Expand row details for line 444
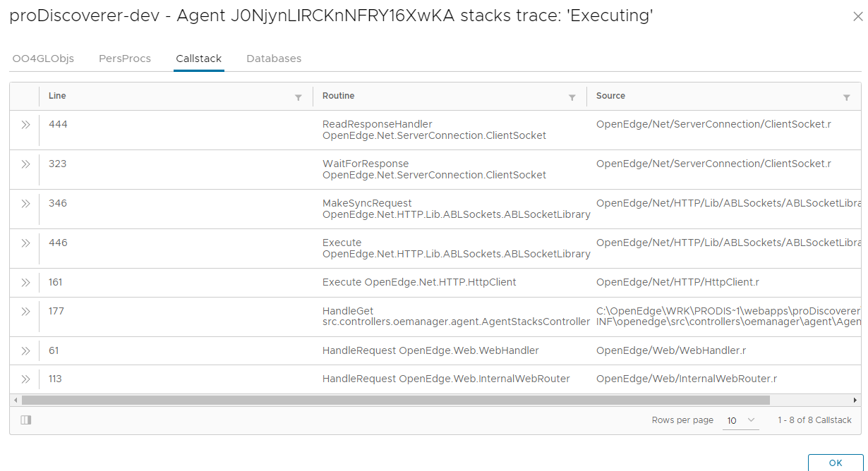 [x=25, y=125]
